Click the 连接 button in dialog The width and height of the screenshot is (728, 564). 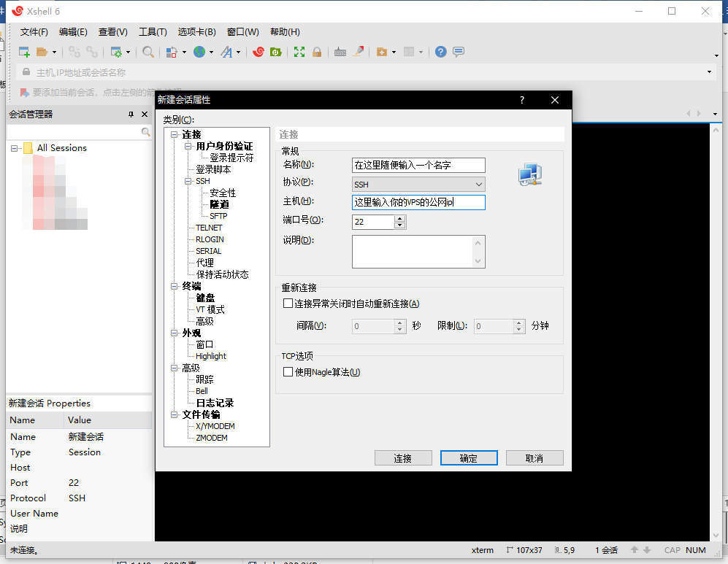[403, 458]
